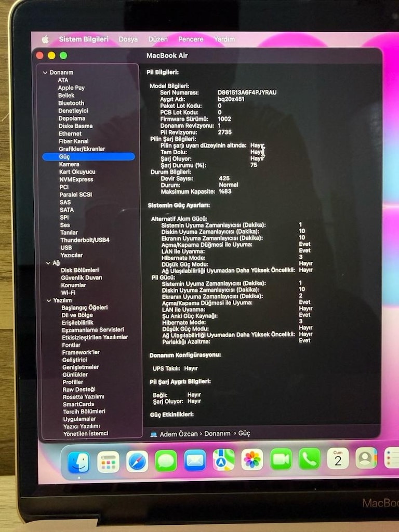Select Rosetta Yazılımı in the sidebar

[84, 397]
